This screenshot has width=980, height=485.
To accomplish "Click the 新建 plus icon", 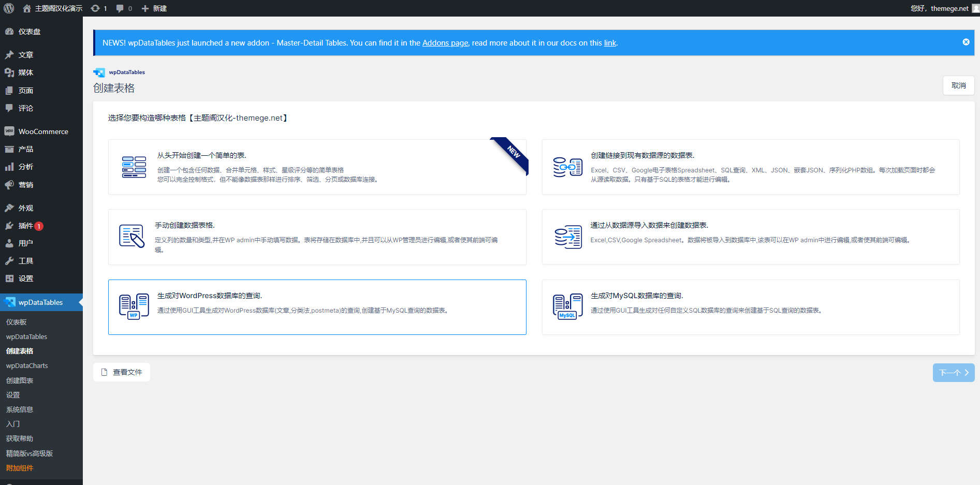I will pos(145,8).
